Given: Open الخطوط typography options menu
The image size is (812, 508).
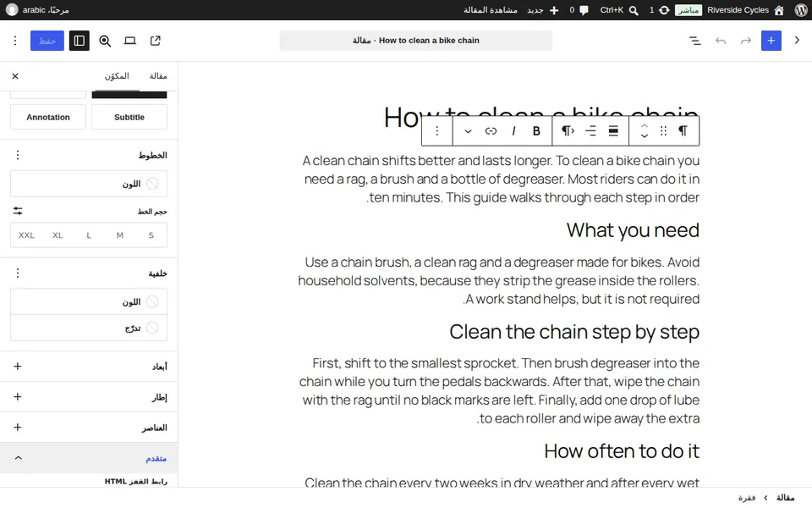Looking at the screenshot, I should (18, 155).
